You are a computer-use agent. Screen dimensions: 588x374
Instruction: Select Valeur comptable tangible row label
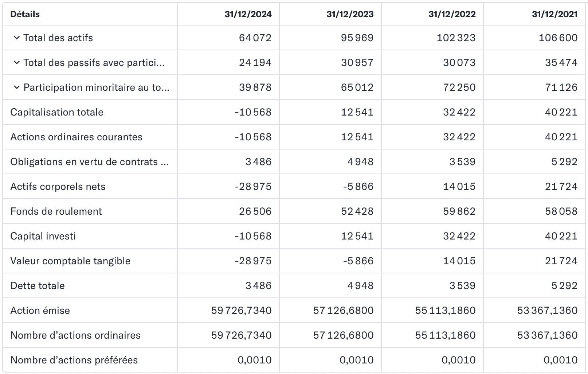pyautogui.click(x=70, y=261)
